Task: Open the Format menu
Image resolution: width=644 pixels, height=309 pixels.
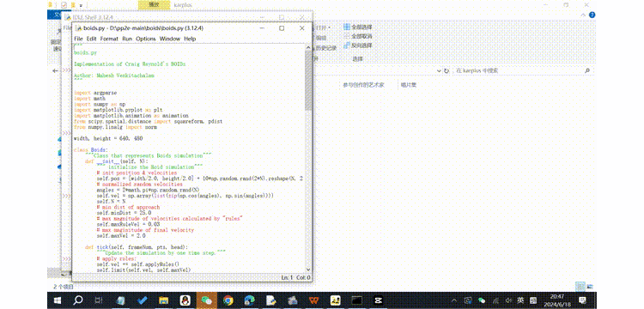Action: (109, 39)
